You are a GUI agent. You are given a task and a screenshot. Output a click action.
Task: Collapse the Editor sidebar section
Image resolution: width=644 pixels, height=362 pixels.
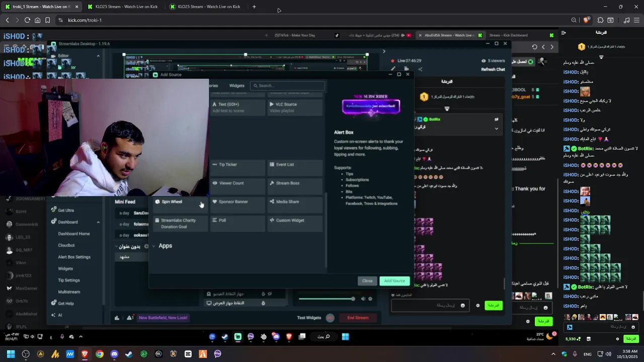pyautogui.click(x=98, y=56)
